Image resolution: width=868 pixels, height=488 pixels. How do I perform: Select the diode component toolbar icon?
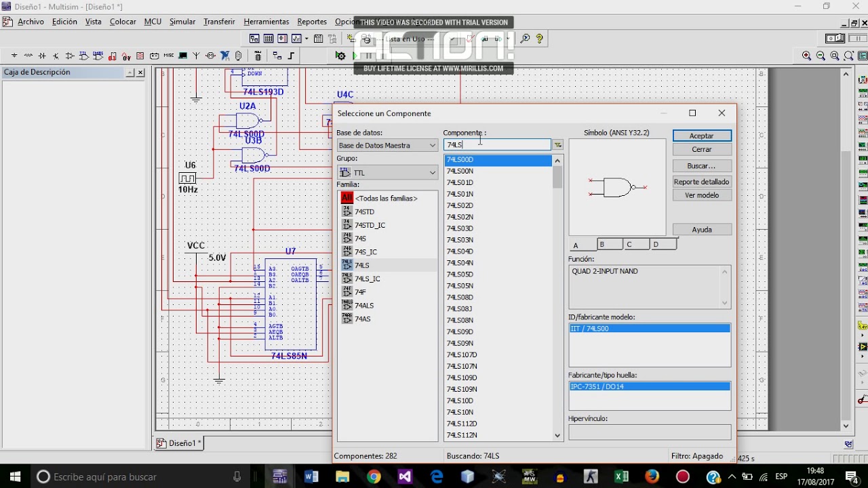[x=42, y=56]
